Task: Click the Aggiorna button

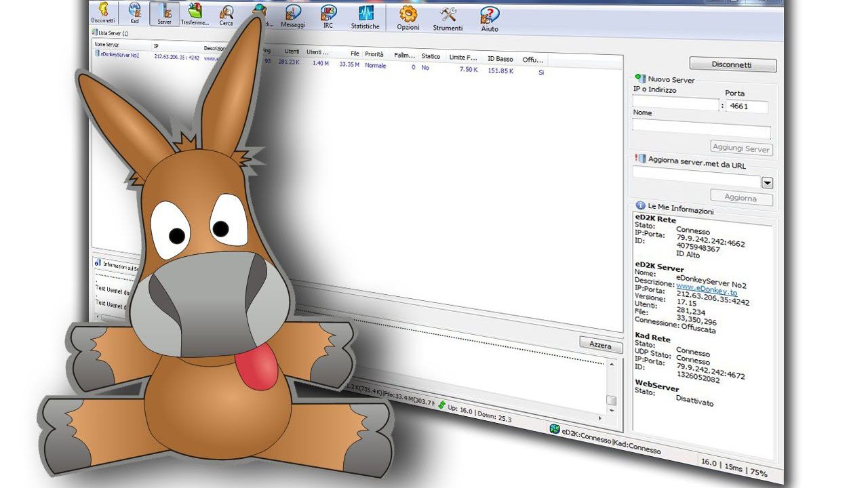Action: coord(741,198)
